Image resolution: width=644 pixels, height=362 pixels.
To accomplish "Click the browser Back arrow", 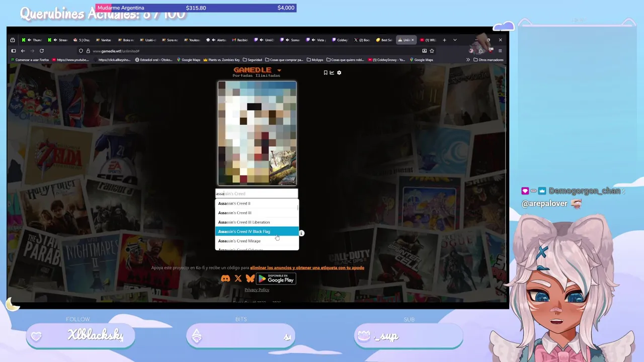I will coord(23,51).
